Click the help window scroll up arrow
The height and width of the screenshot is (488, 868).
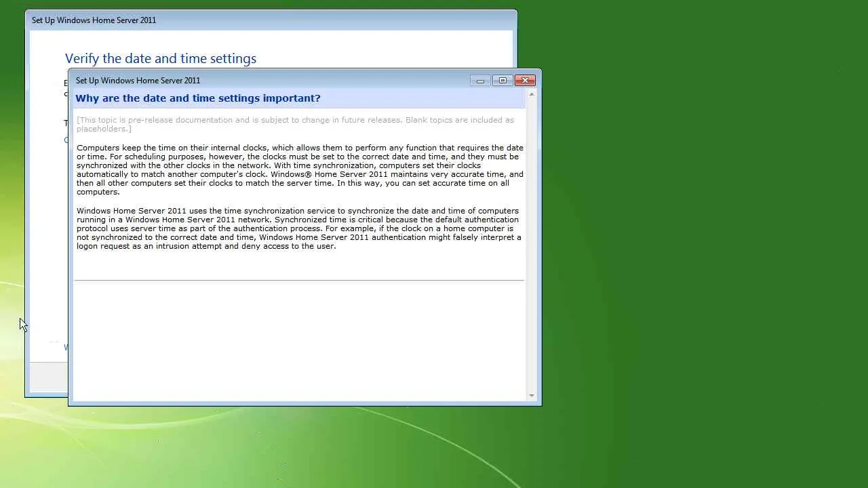[x=532, y=94]
